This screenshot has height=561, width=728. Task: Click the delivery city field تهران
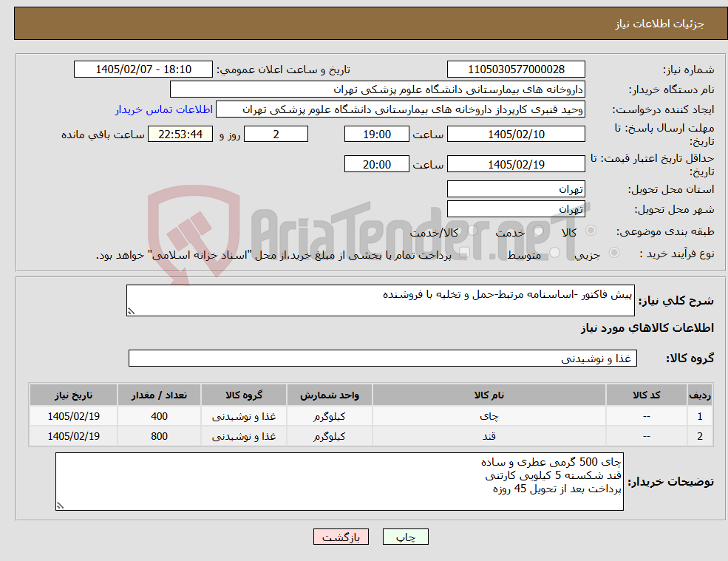coord(516,209)
